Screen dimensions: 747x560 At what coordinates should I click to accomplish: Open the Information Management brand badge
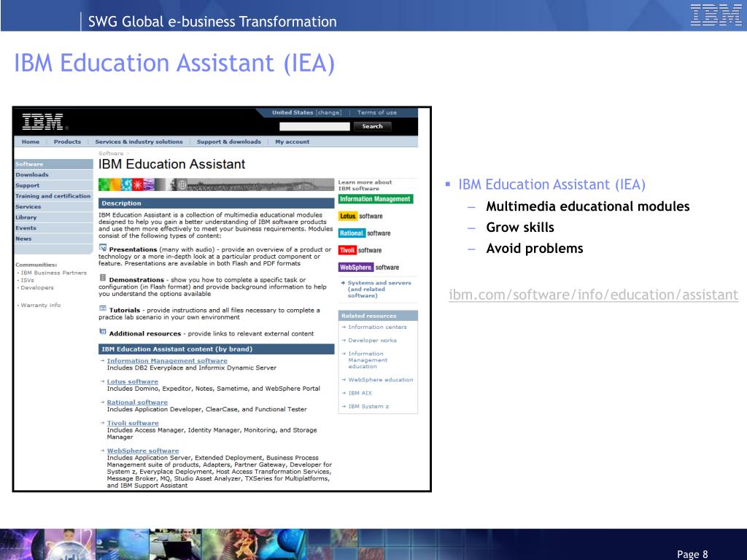pyautogui.click(x=376, y=199)
